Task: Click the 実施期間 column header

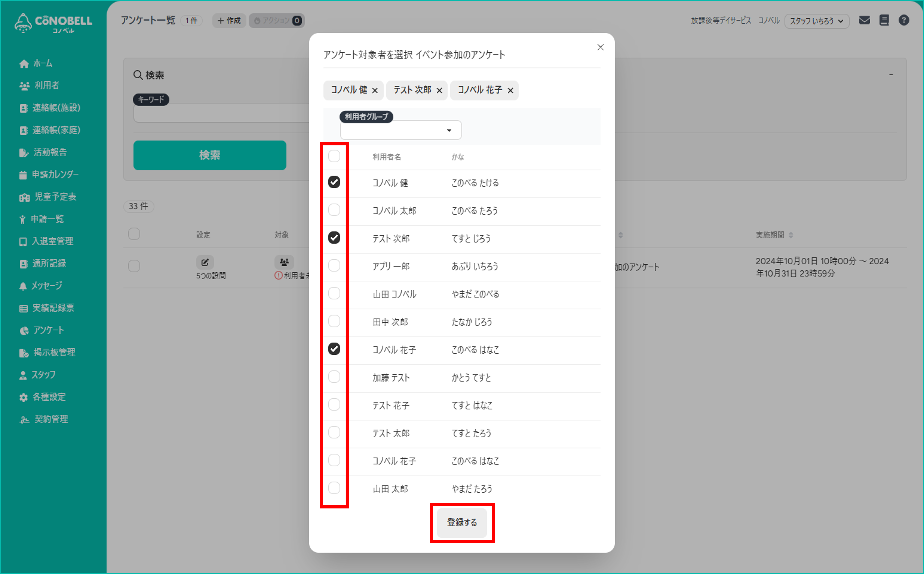Action: (x=770, y=235)
